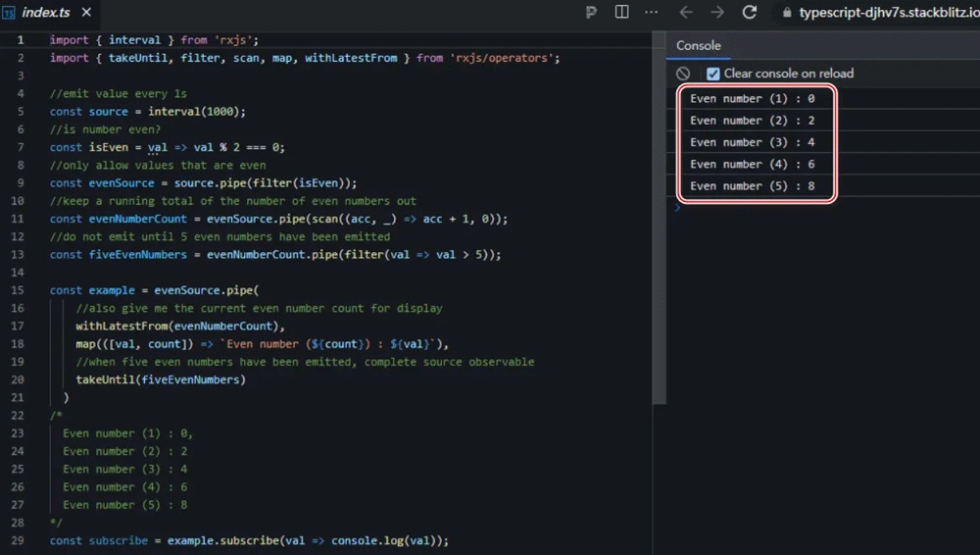Click the preview forward arrow
The image size is (980, 555).
click(x=717, y=12)
